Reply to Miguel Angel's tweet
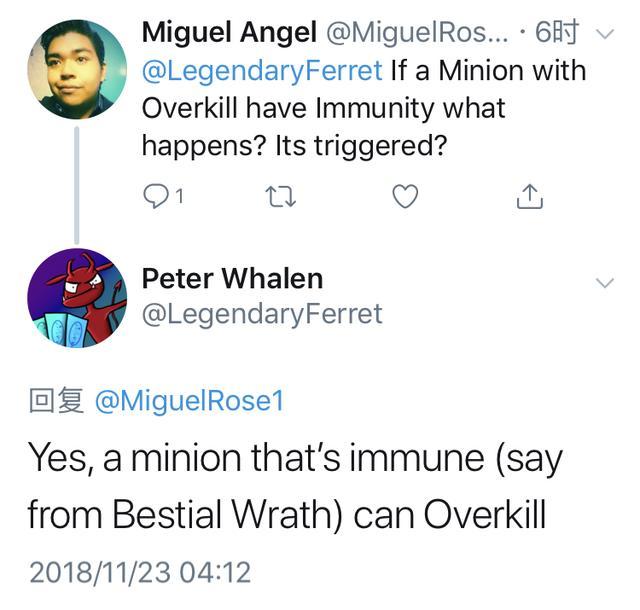This screenshot has width=640, height=610. point(156,197)
